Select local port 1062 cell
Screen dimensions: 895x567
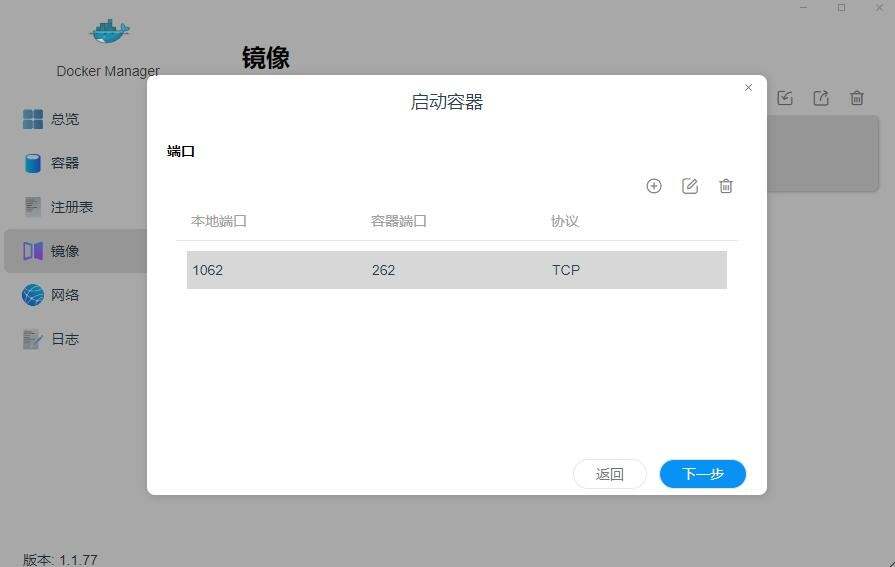click(208, 270)
